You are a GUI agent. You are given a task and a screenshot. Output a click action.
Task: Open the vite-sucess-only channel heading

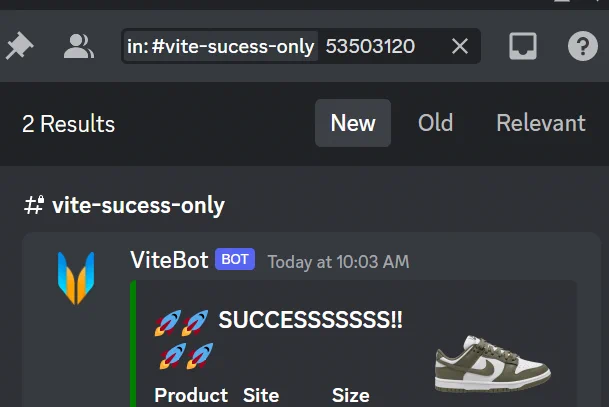(139, 205)
